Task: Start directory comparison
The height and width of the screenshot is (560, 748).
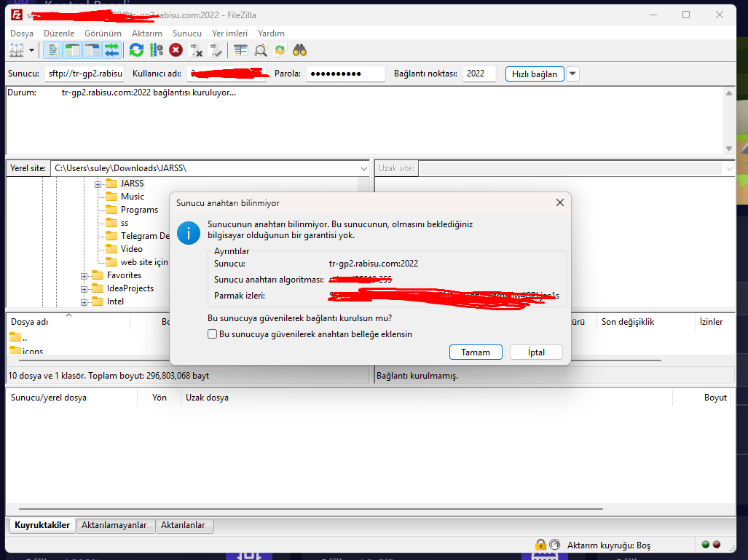Action: click(242, 50)
